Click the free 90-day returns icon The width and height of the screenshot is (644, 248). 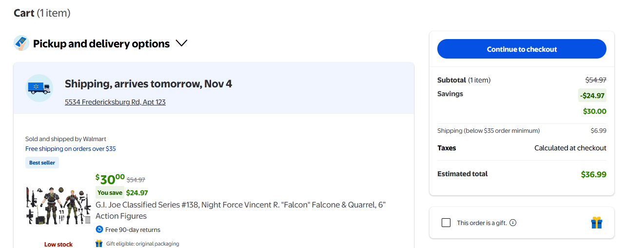(99, 229)
